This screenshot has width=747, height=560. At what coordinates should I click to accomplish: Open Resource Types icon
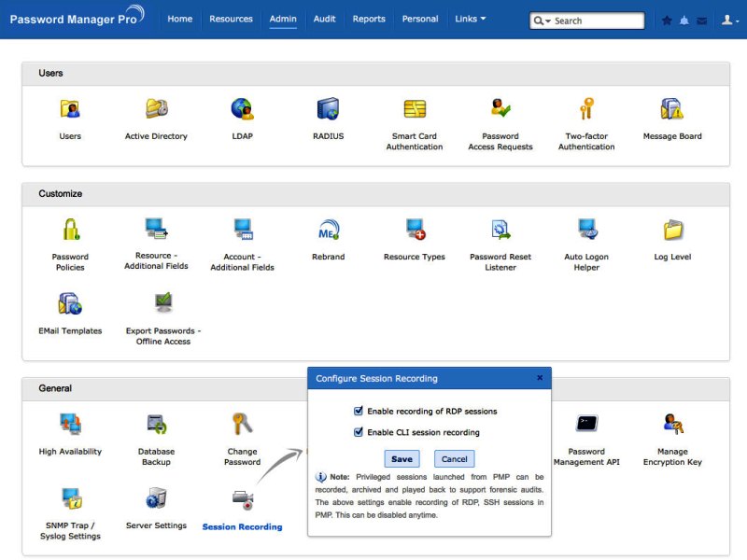pyautogui.click(x=415, y=229)
